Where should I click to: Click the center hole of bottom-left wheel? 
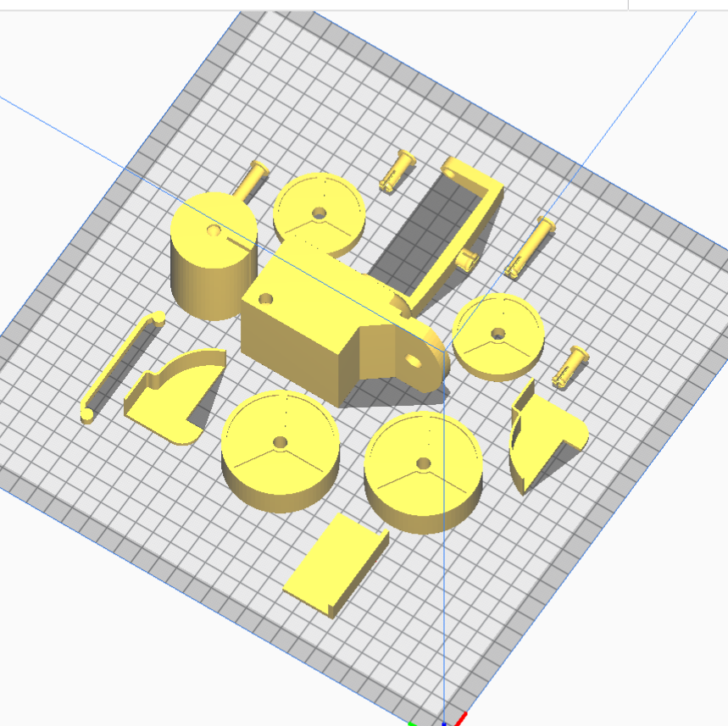click(280, 441)
